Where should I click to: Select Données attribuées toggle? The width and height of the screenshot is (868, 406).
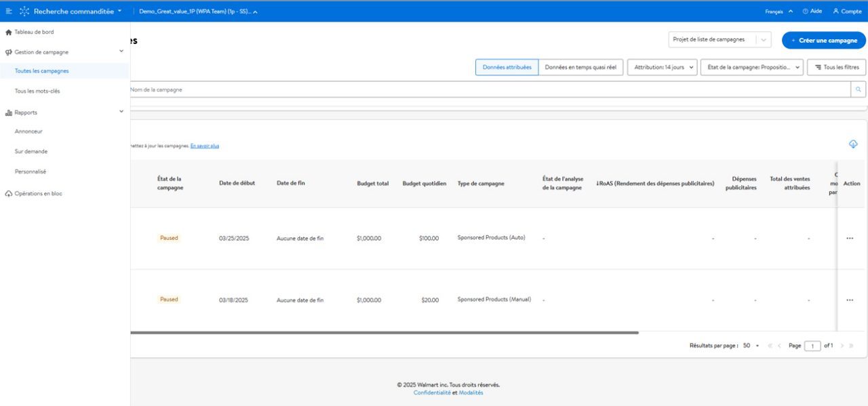(507, 67)
